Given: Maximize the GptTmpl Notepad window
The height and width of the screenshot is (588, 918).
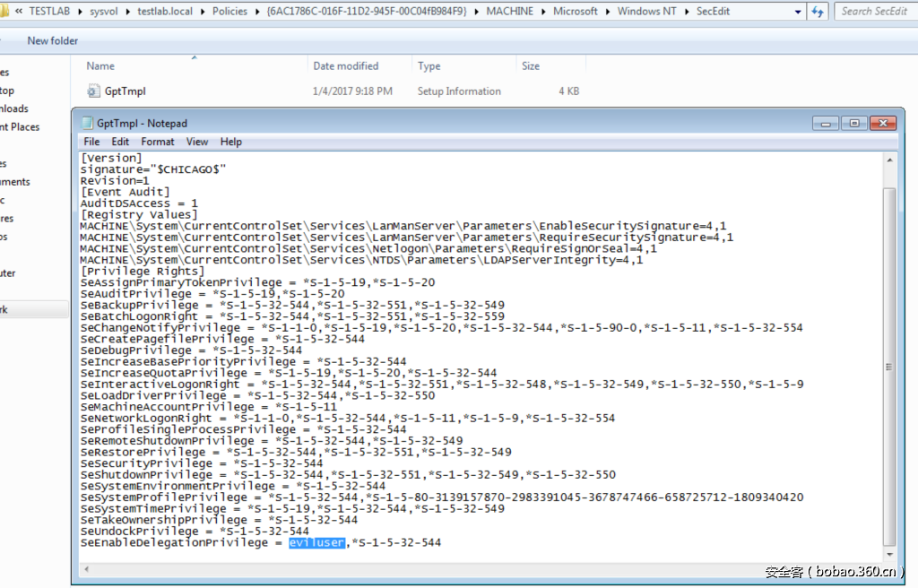Looking at the screenshot, I should coord(854,123).
